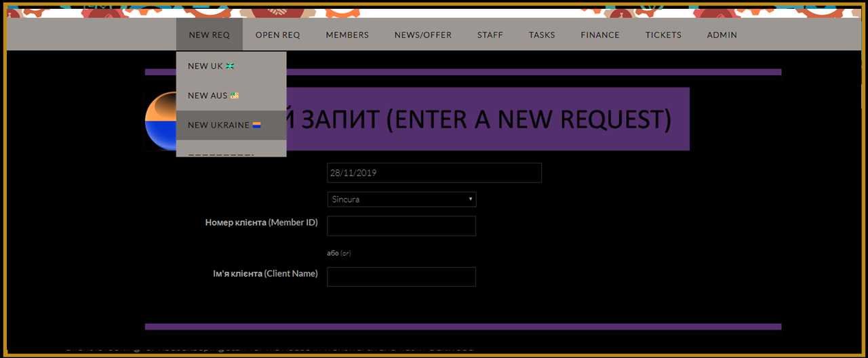Click into the Client Name field

[x=401, y=277]
